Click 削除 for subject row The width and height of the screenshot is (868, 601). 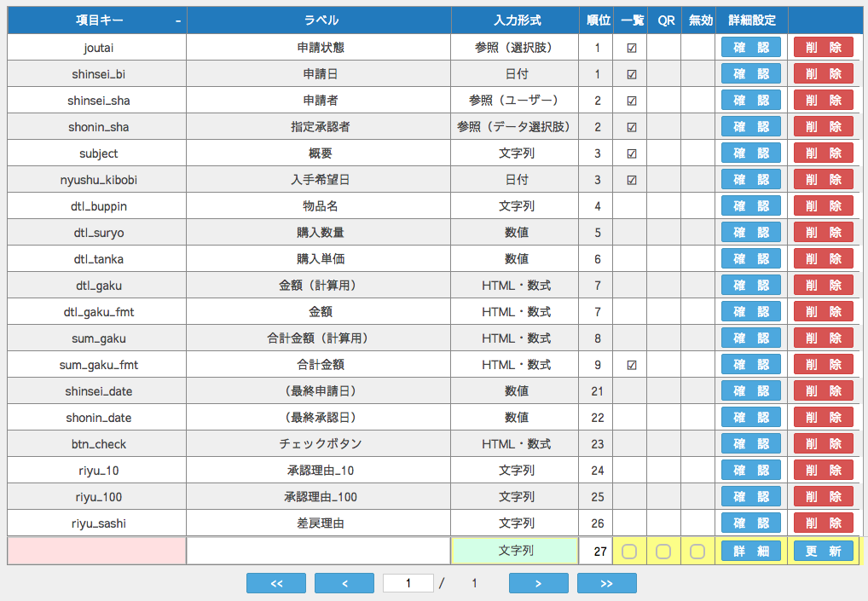823,153
